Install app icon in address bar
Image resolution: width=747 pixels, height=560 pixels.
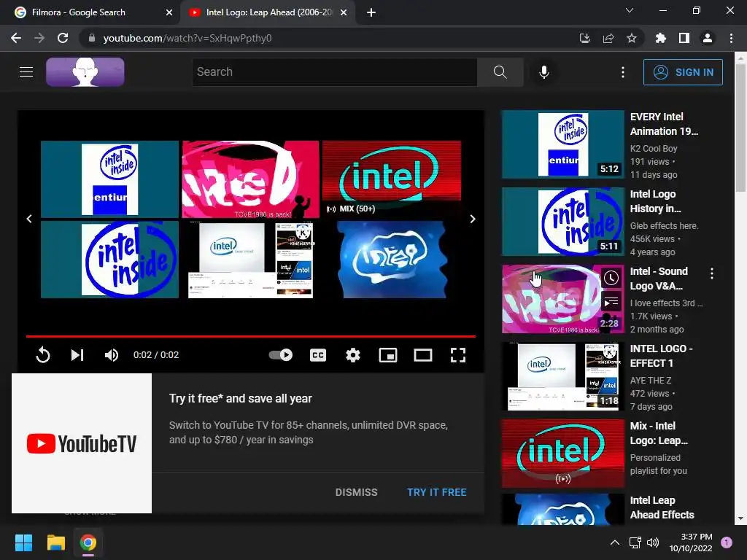click(584, 38)
